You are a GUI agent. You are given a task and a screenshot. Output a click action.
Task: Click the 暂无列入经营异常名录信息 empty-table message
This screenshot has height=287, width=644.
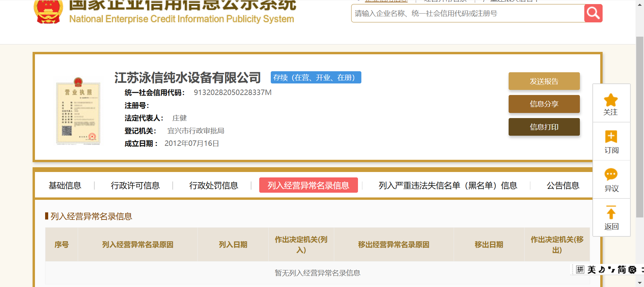coord(318,273)
